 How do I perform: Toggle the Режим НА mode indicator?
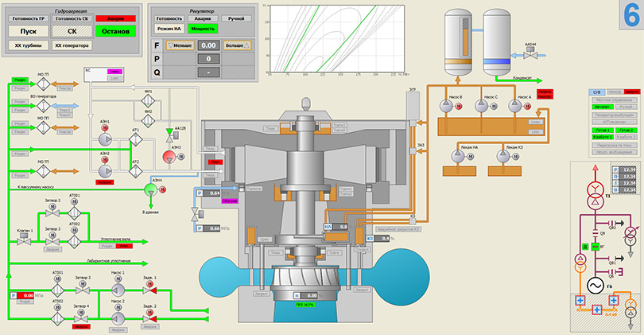170,29
